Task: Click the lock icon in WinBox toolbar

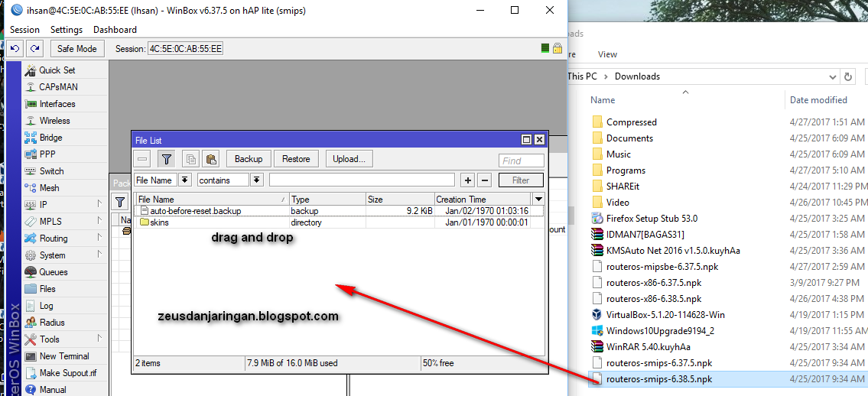Action: [558, 49]
